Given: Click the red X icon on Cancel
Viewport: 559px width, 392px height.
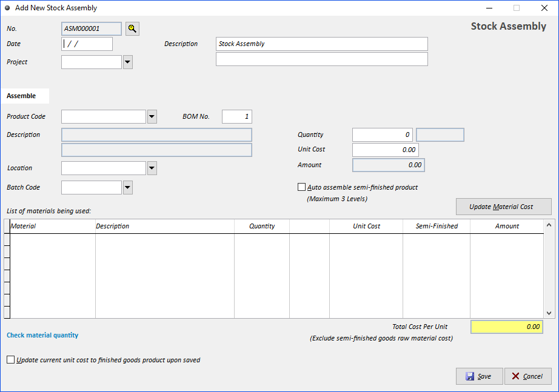Looking at the screenshot, I should [x=515, y=376].
